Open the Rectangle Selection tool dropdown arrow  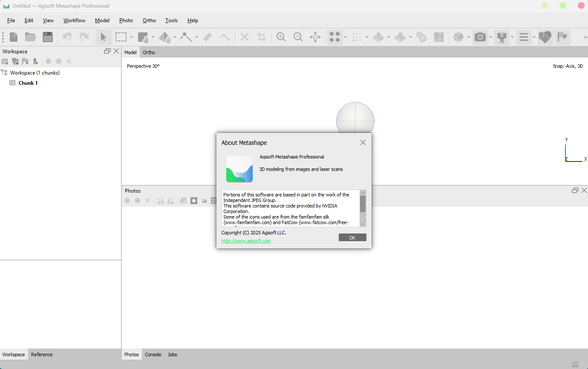131,37
